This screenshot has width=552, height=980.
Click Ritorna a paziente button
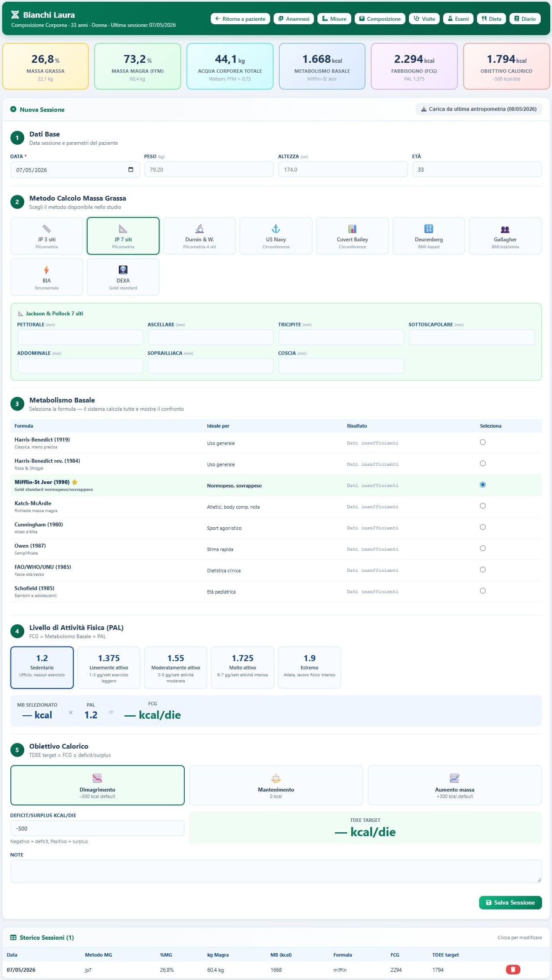pyautogui.click(x=240, y=19)
